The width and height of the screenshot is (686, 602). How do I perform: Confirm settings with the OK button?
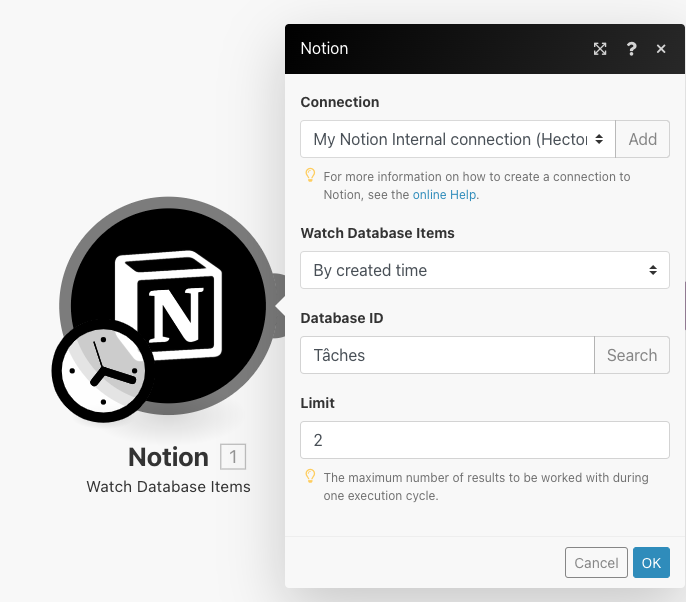point(651,562)
